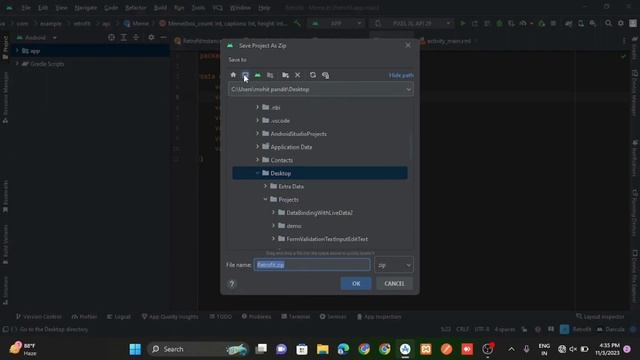Click the Delete X icon in dialog toolbar
Image resolution: width=640 pixels, height=360 pixels.
[298, 75]
